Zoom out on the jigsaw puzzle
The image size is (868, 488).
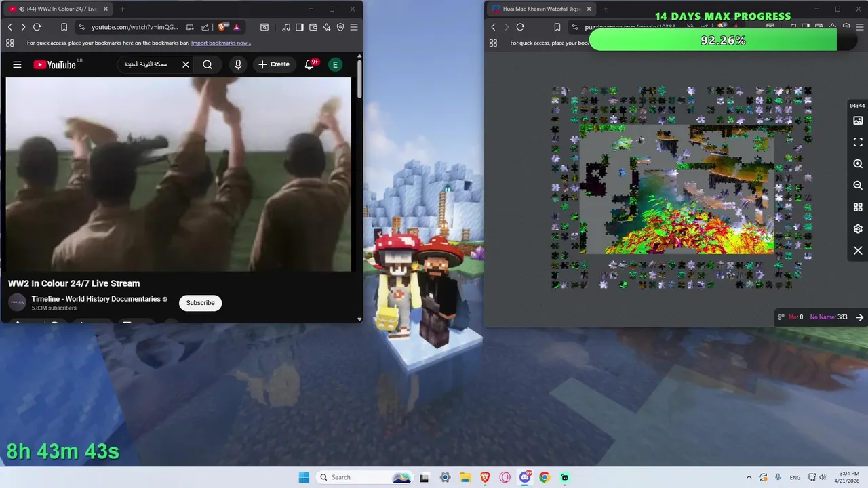point(858,186)
